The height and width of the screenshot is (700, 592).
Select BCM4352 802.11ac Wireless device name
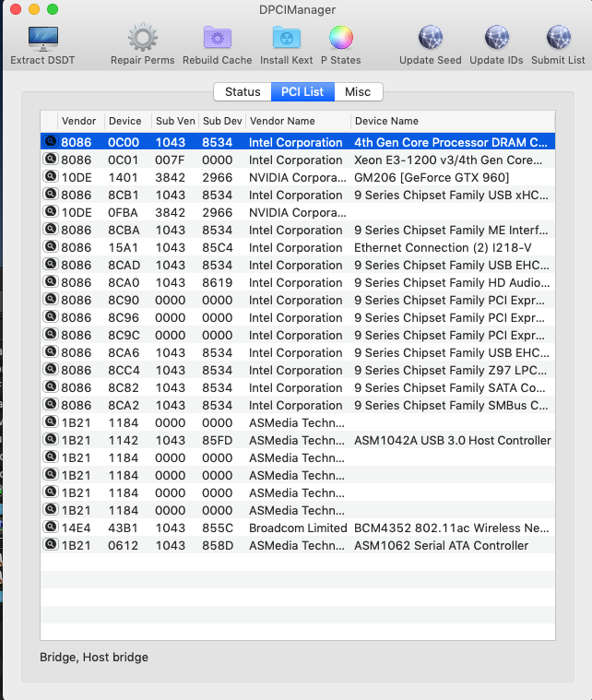click(x=451, y=528)
